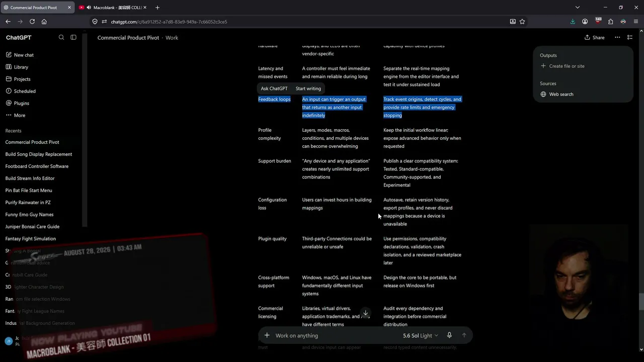This screenshot has width=644, height=362.
Task: Go back in browser history
Action: (x=8, y=22)
